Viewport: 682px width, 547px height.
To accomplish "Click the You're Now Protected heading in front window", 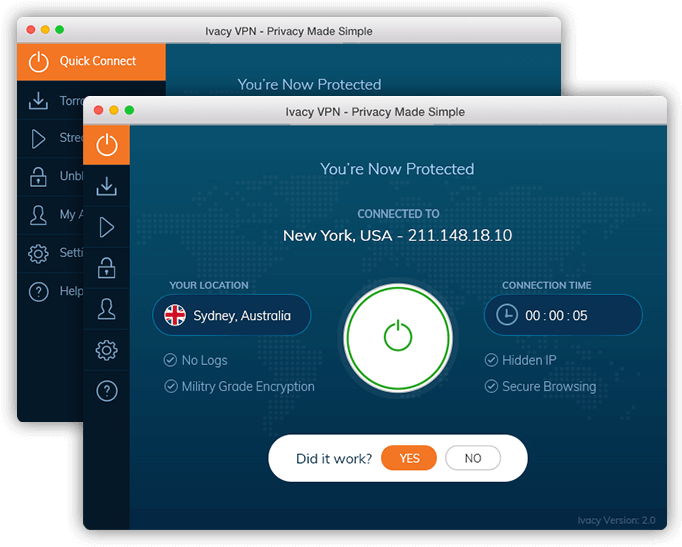I will tap(397, 169).
